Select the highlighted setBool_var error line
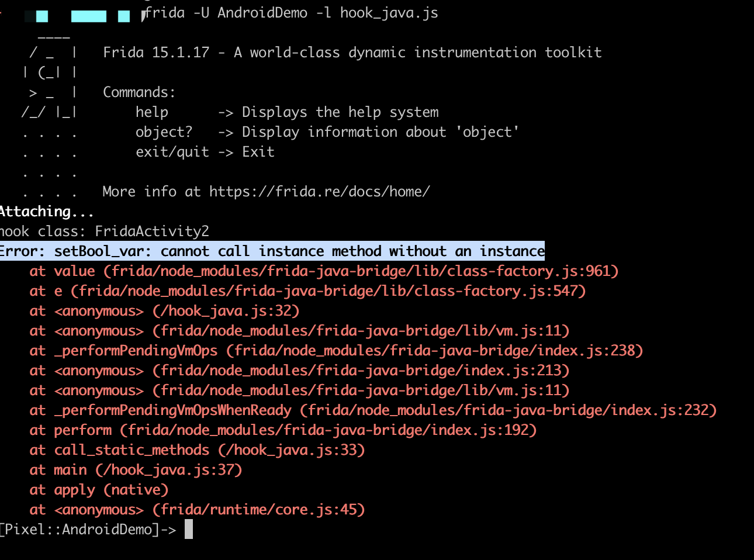The height and width of the screenshot is (560, 754). pos(272,251)
